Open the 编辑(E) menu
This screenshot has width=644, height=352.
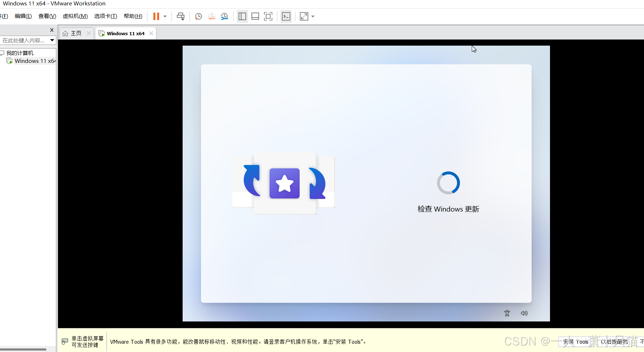point(23,16)
